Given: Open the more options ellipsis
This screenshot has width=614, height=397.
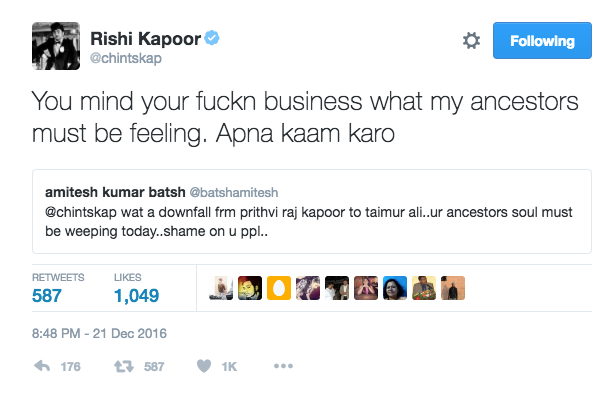Looking at the screenshot, I should [284, 366].
